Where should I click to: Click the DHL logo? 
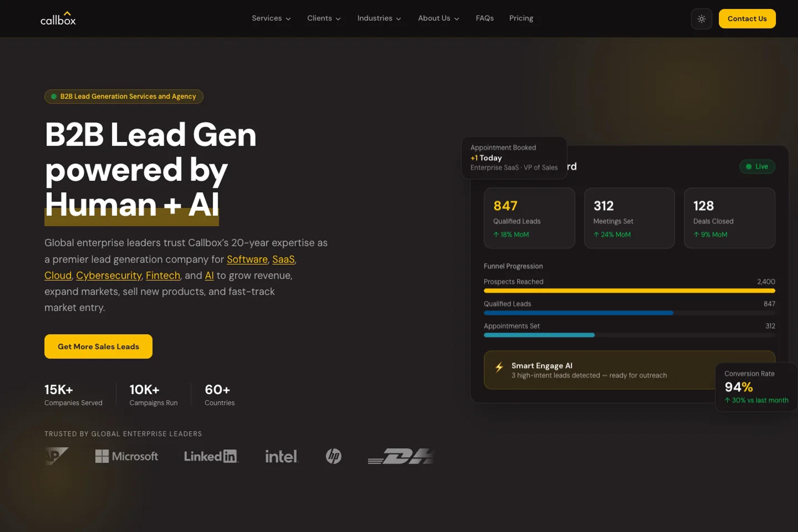[x=401, y=456]
